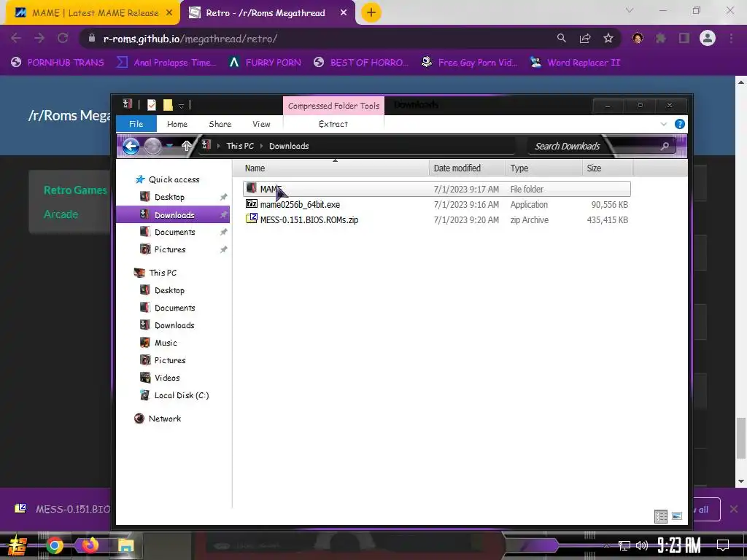Image resolution: width=747 pixels, height=560 pixels.
Task: Click Chrome's bookmark star icon
Action: [608, 39]
